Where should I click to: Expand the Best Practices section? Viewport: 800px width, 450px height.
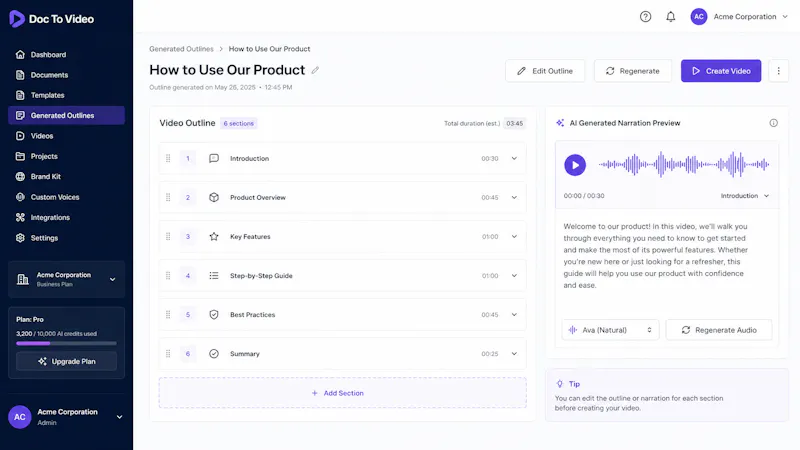coord(514,315)
